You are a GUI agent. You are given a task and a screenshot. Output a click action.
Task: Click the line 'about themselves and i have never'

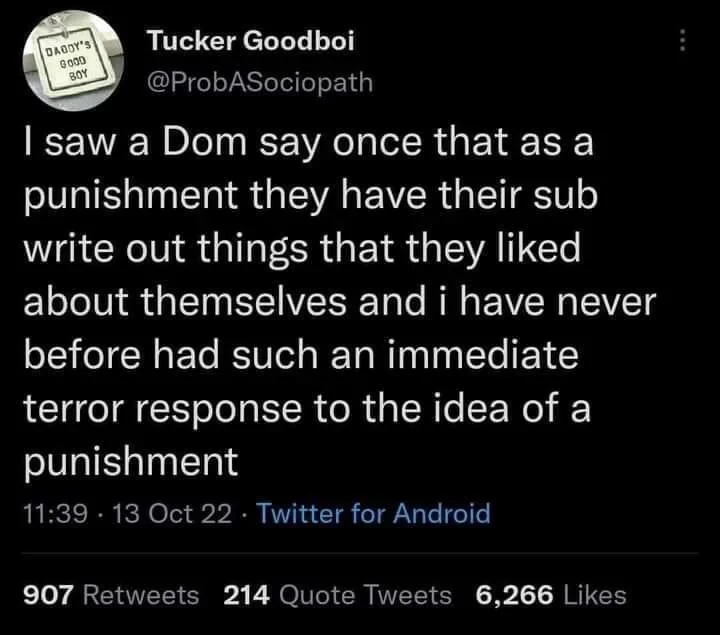340,302
